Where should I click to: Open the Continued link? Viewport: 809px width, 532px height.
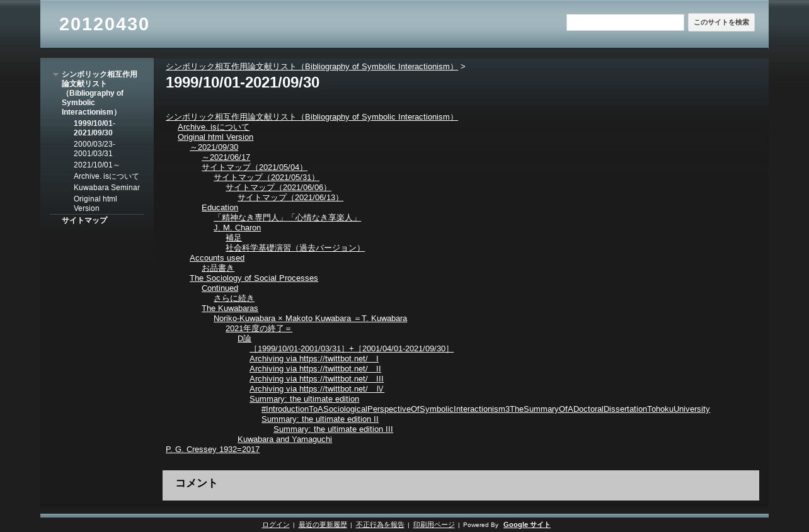pos(220,288)
